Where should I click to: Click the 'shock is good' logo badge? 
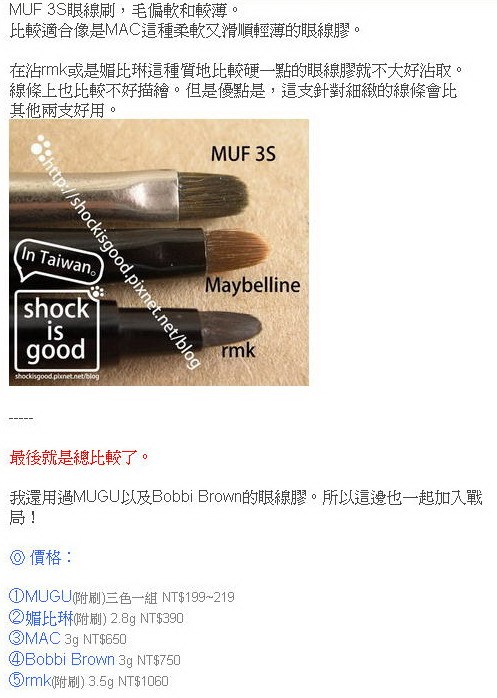57,331
